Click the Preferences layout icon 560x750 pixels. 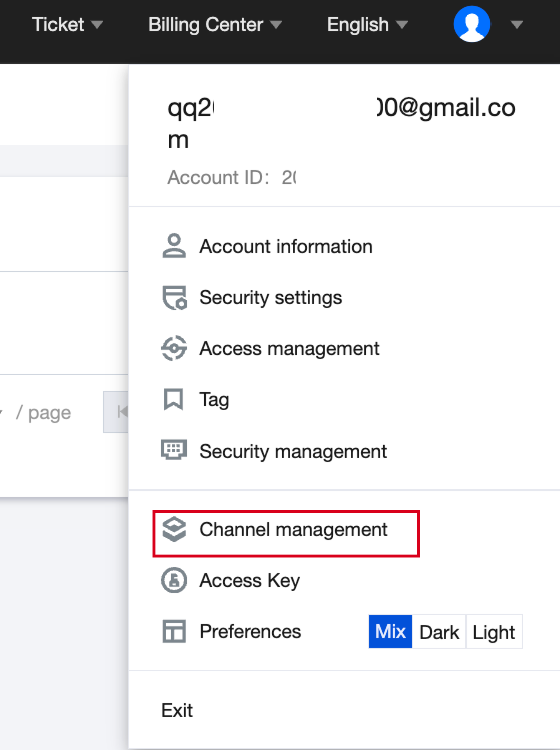[174, 631]
